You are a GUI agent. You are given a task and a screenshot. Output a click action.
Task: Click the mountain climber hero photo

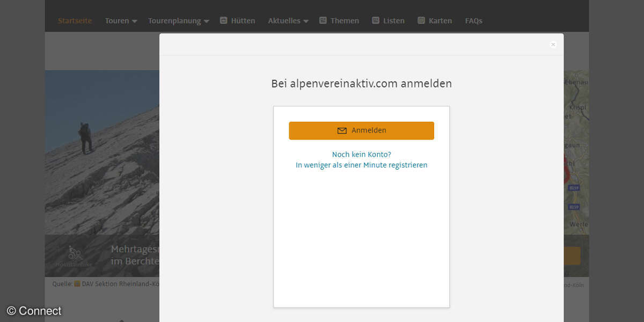(102, 153)
